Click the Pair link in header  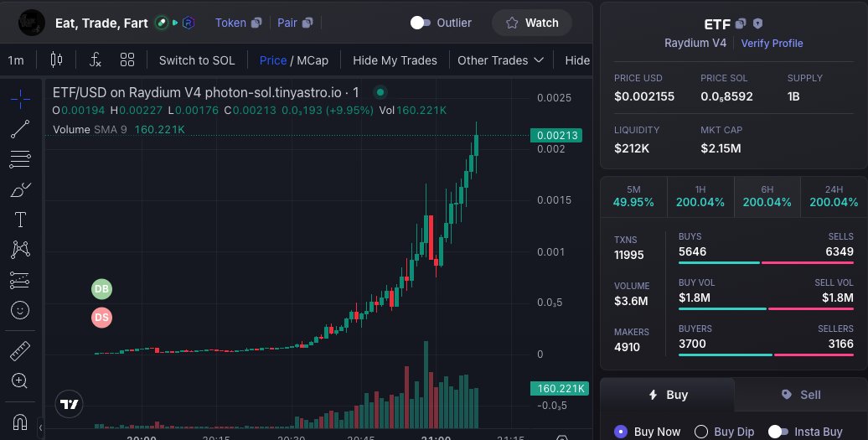click(x=287, y=23)
